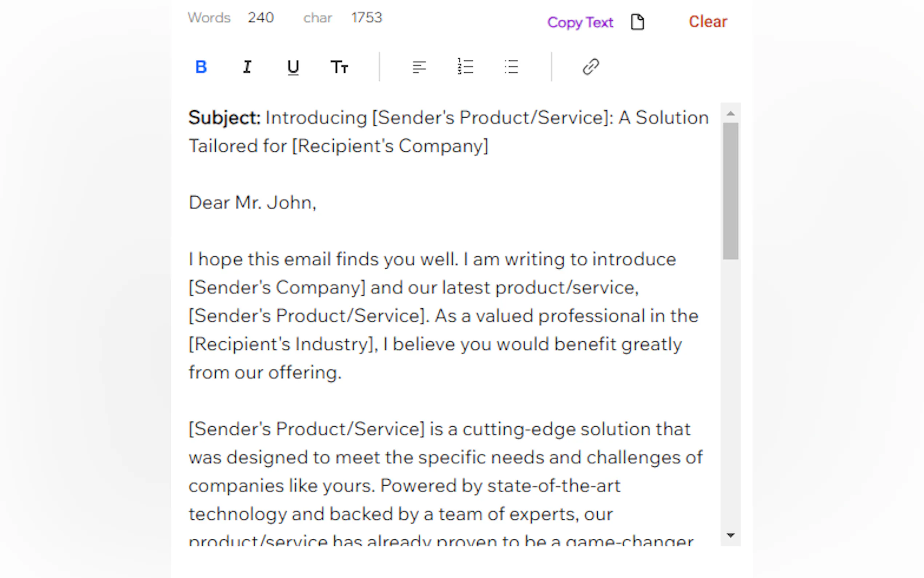Click the scrollbar down arrow
Image resolution: width=924 pixels, height=578 pixels.
(x=730, y=535)
